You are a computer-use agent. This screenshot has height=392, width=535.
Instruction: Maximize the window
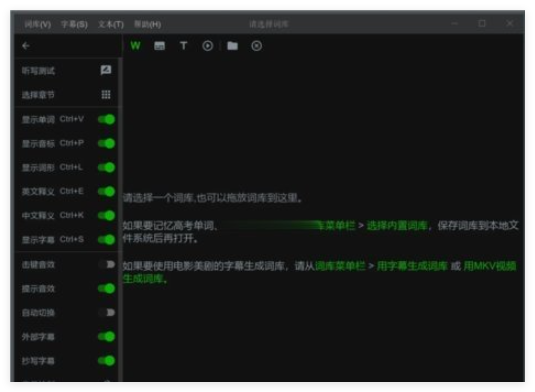[482, 24]
